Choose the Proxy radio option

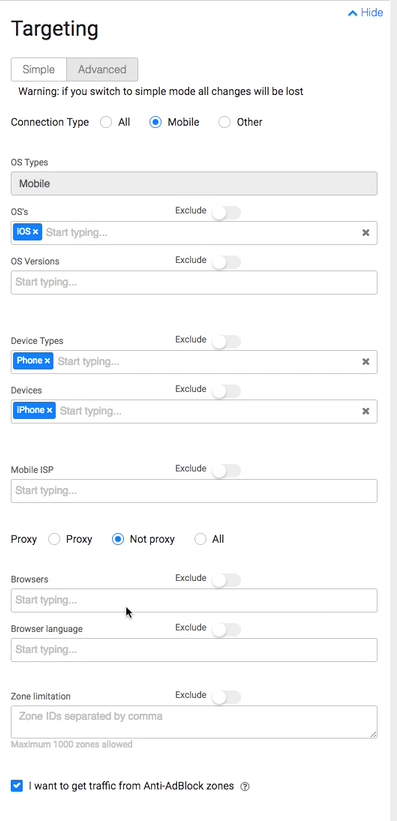pos(54,539)
